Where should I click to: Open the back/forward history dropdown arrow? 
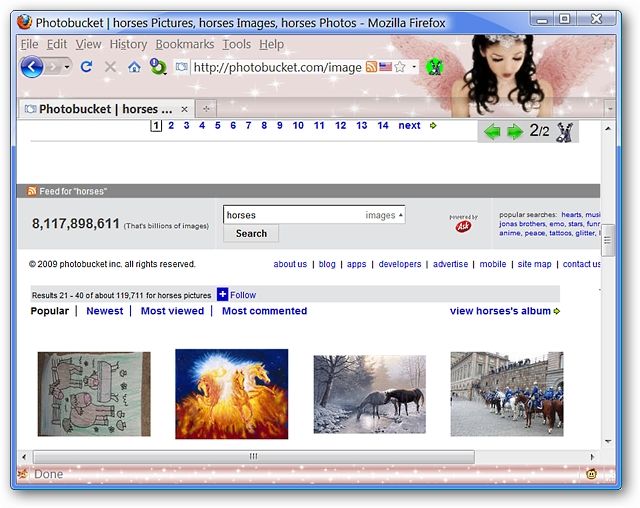[x=67, y=67]
